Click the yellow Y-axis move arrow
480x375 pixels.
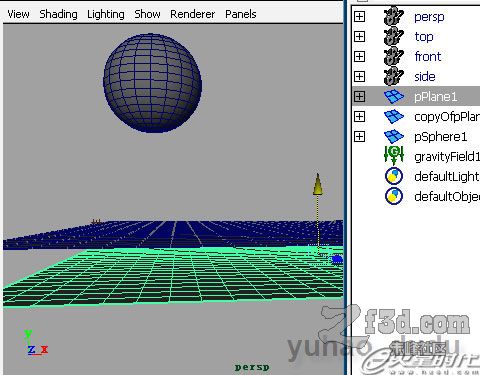pos(318,184)
